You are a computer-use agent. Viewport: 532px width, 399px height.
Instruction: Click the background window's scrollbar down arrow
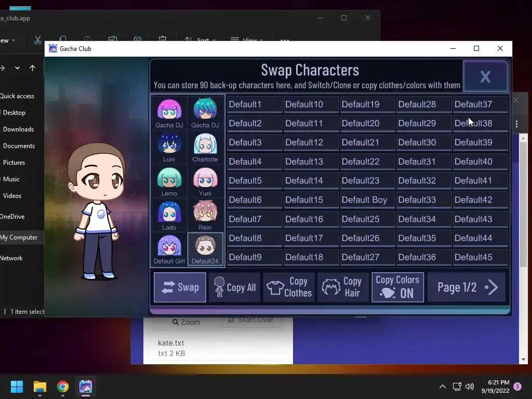pyautogui.click(x=523, y=360)
